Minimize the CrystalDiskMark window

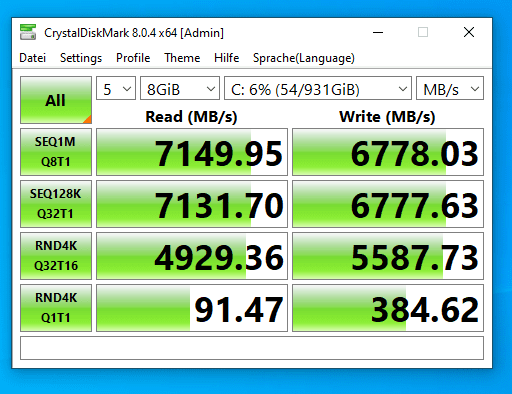[378, 32]
